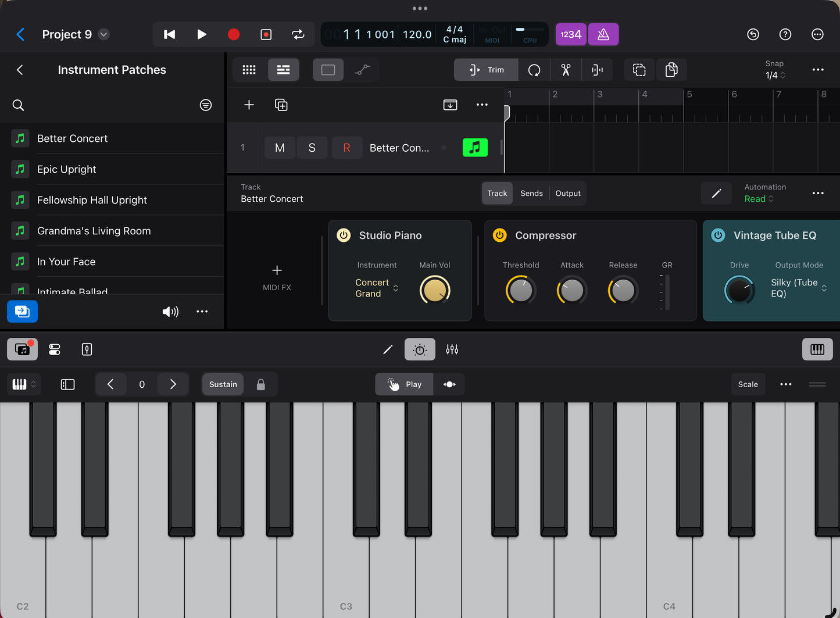Adjust the Main Vol knob

point(434,290)
